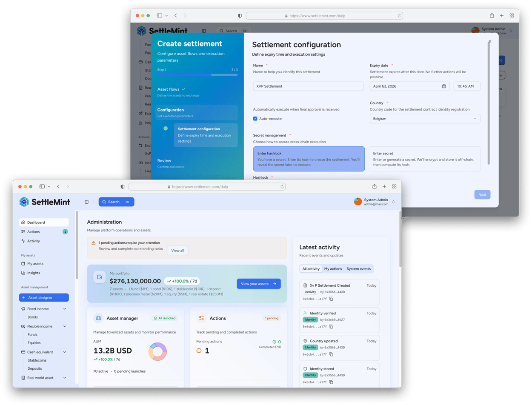532x405 pixels.
Task: Click Safari sidebar toggle in rear window
Action: (159, 15)
